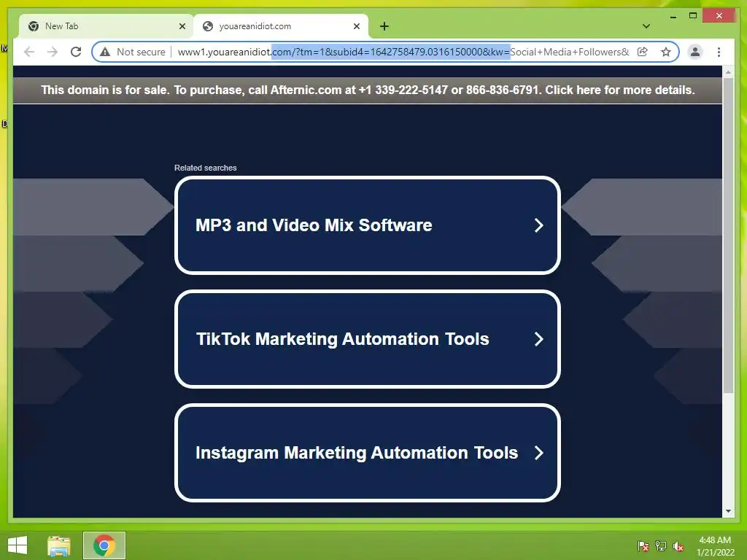Go back using the browser back arrow
This screenshot has height=560, width=747.
(29, 52)
